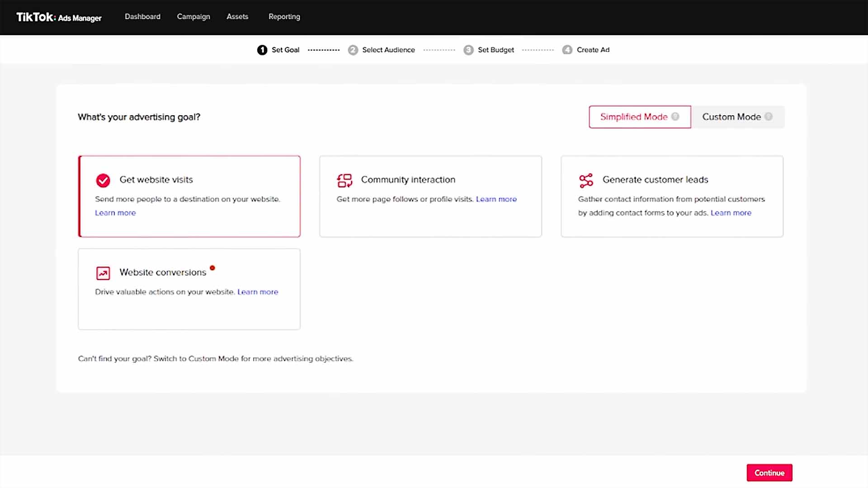Open the Dashboard menu

tap(142, 17)
